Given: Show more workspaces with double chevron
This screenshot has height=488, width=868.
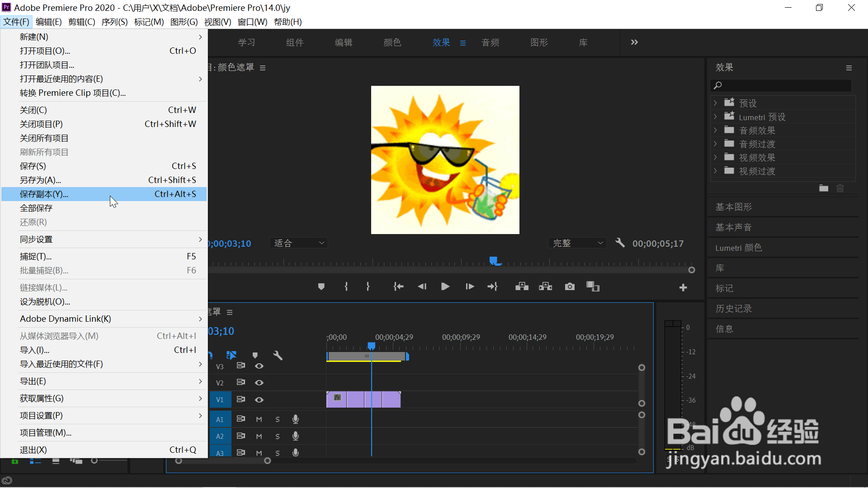Looking at the screenshot, I should (634, 42).
